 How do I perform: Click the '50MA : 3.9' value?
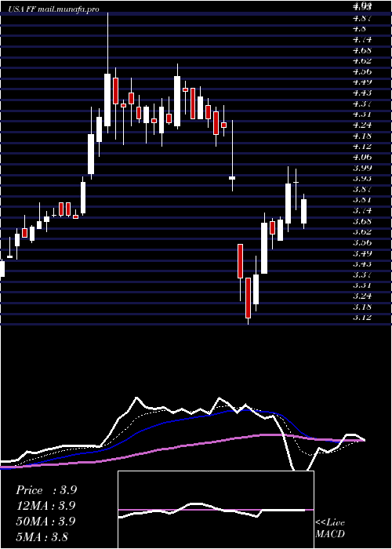click(x=46, y=521)
